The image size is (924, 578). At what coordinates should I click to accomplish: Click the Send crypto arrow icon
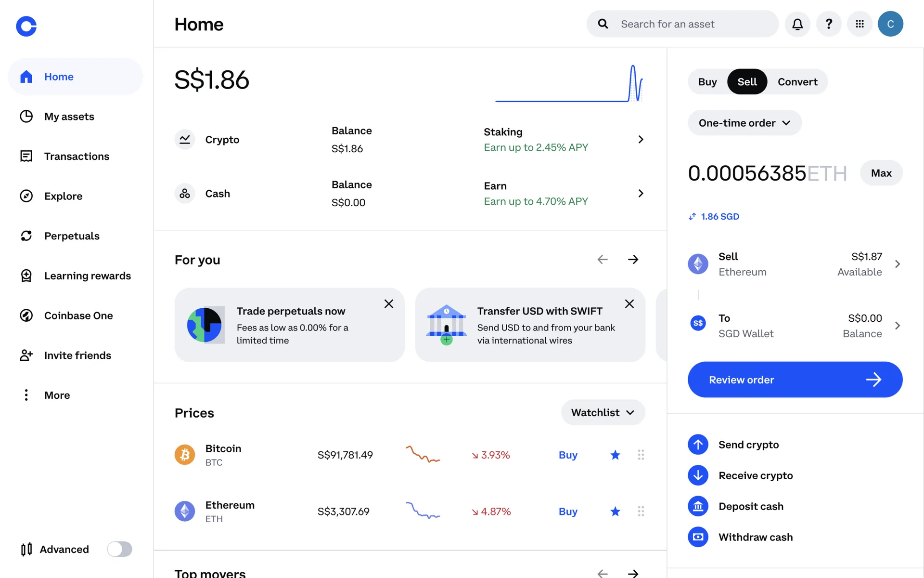click(698, 445)
